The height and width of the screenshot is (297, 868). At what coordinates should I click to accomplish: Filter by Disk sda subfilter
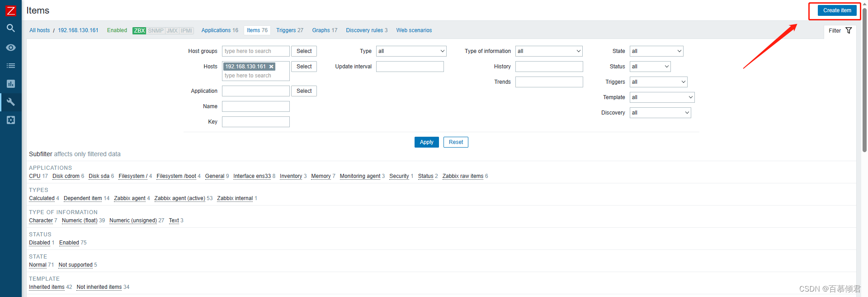coord(99,176)
